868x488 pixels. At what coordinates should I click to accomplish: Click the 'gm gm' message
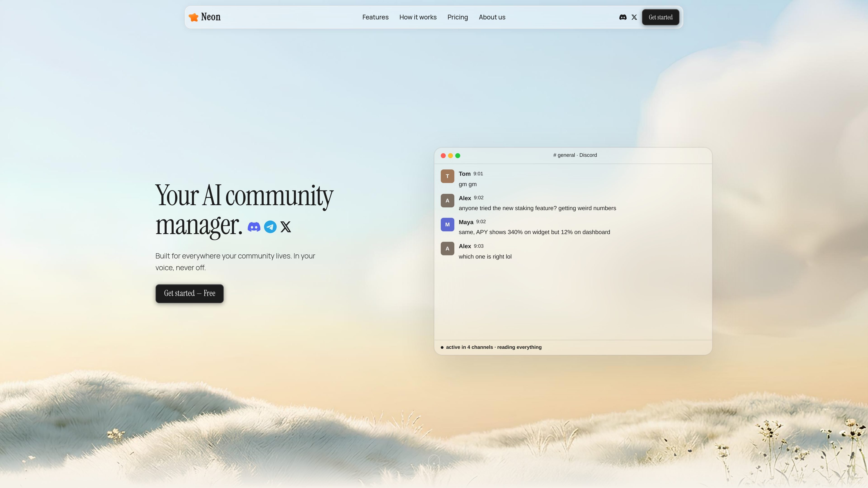coord(467,185)
